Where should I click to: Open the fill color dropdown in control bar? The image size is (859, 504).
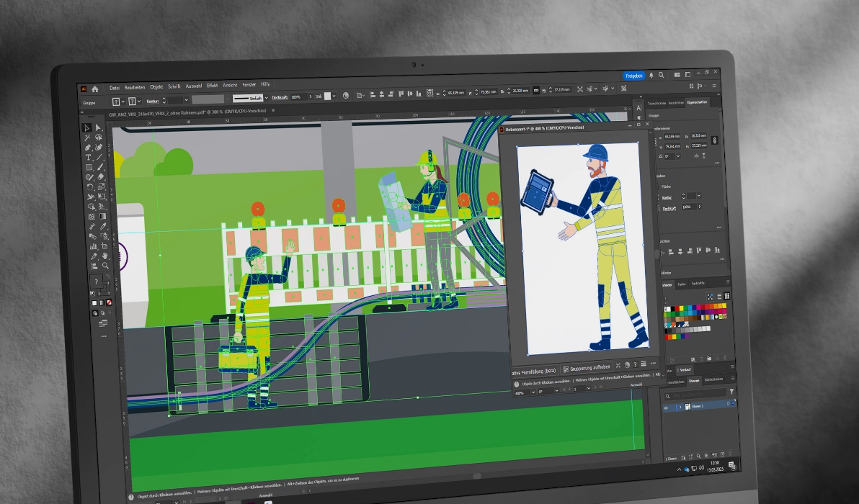coord(123,102)
